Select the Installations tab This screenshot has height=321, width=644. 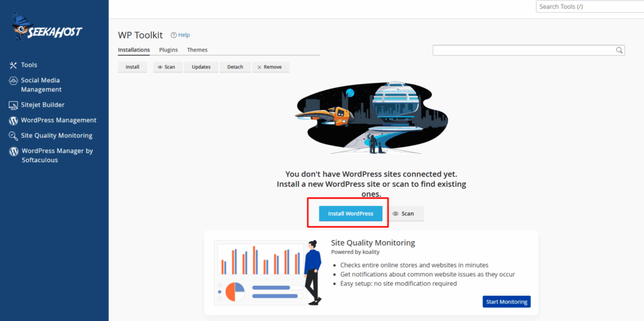pos(133,50)
